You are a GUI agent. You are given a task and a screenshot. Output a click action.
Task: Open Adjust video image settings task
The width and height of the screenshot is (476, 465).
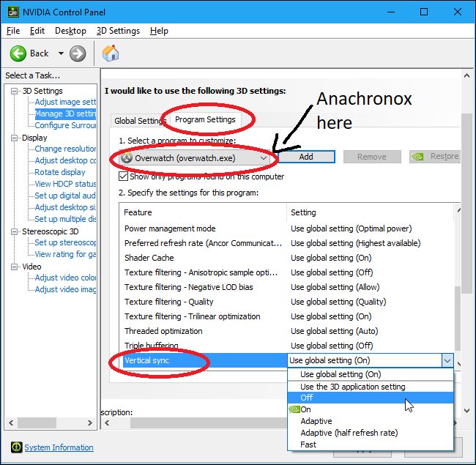click(65, 289)
